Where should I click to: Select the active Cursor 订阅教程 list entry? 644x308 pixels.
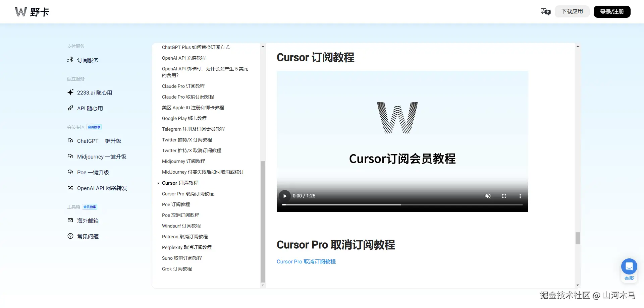180,183
